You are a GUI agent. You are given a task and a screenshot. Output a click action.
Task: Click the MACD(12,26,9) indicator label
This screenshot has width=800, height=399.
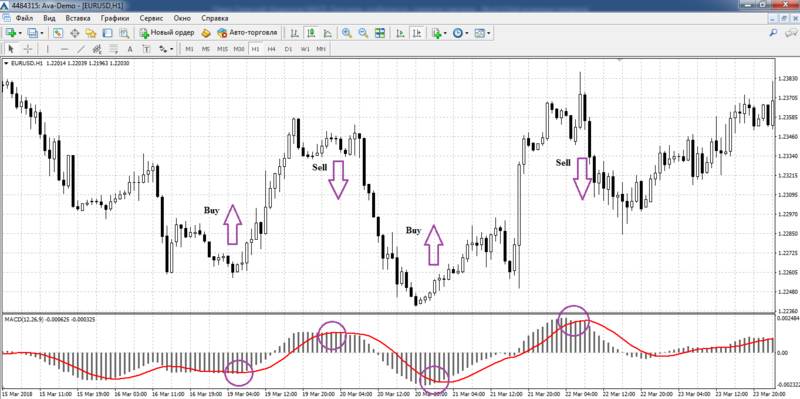(24, 319)
